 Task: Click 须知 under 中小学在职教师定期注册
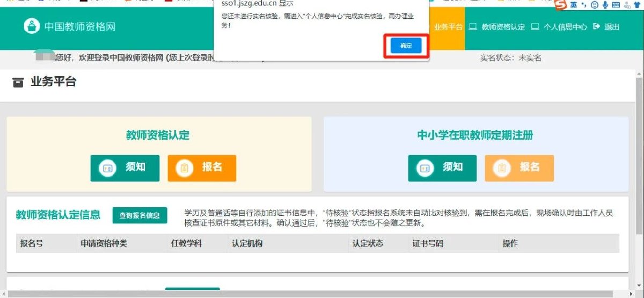[442, 168]
